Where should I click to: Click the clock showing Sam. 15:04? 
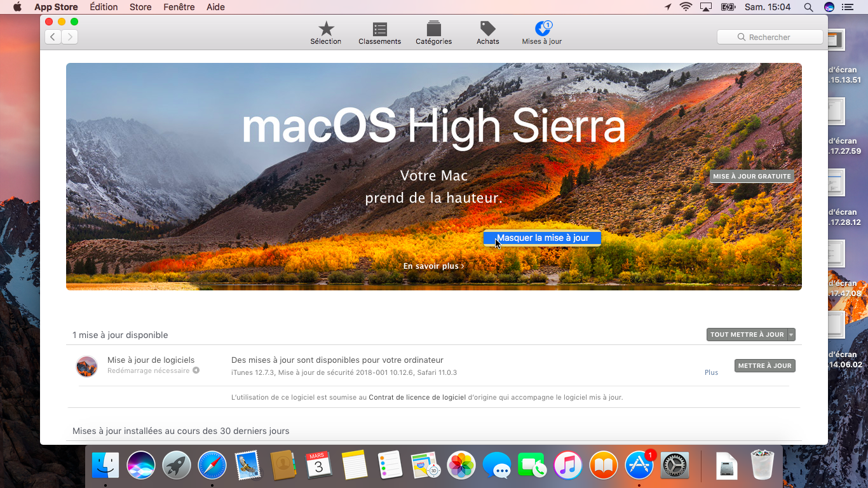tap(768, 7)
